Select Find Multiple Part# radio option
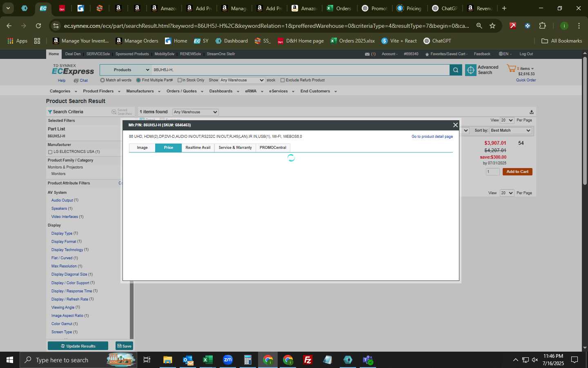Screen dimensions: 588x368 point(138,80)
